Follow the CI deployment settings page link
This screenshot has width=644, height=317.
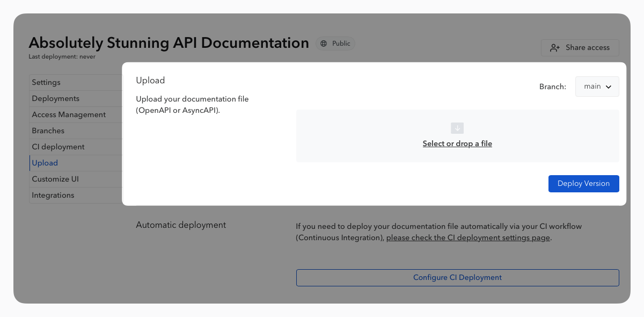468,237
